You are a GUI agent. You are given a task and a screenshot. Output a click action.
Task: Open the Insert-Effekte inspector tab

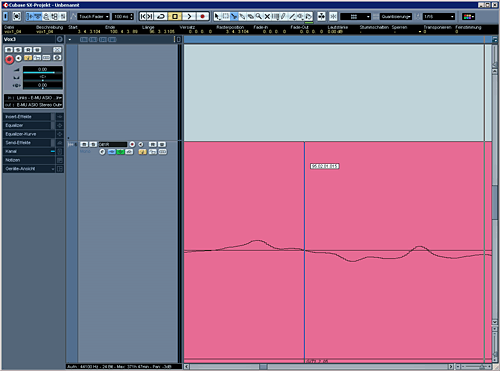[27, 117]
